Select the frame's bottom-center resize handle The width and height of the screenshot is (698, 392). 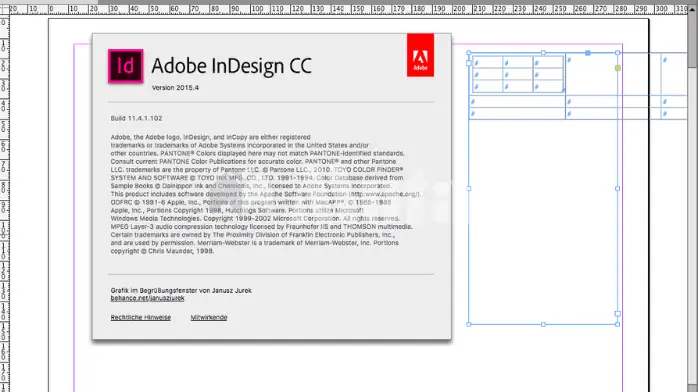pos(543,324)
